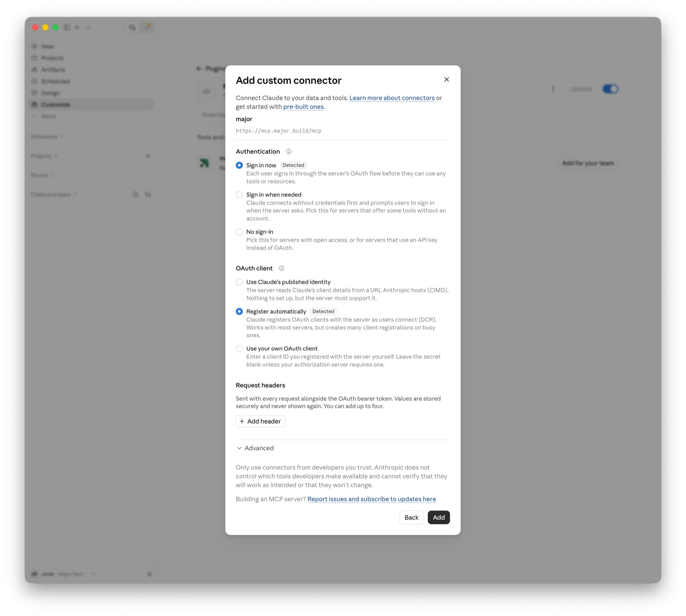The width and height of the screenshot is (686, 616).
Task: Toggle the plugin enable switch
Action: click(610, 89)
